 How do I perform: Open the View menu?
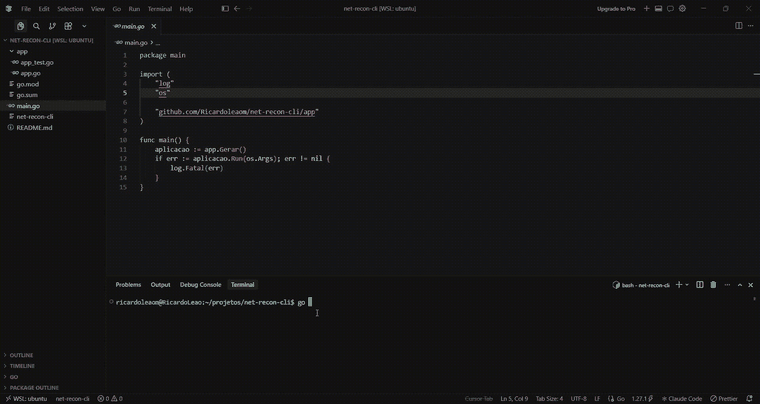point(98,9)
